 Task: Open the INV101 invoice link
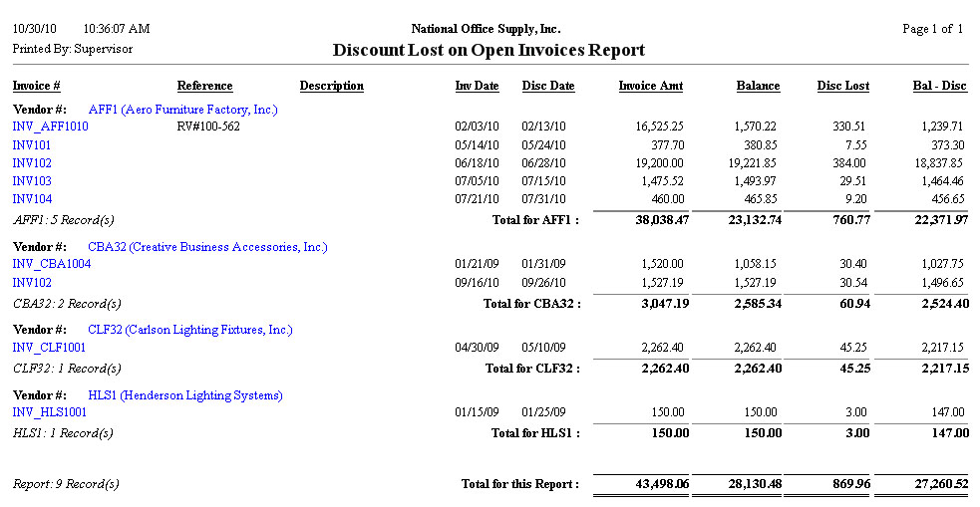[x=32, y=144]
